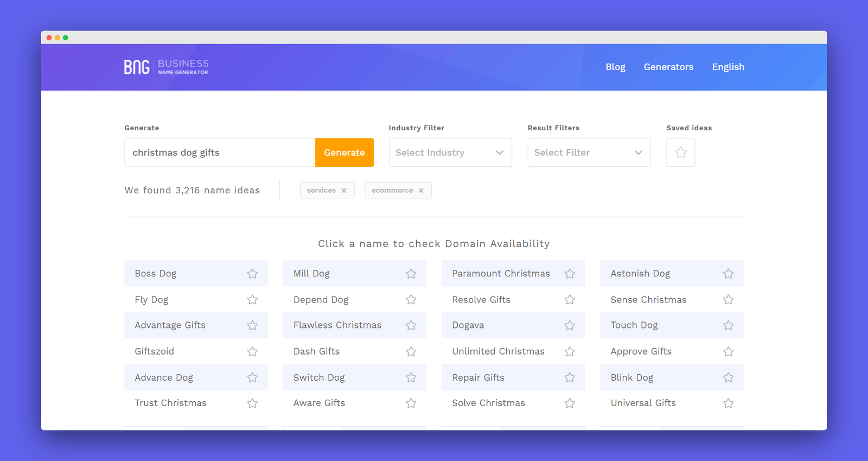
Task: Star the Mill Dog name
Action: (411, 274)
